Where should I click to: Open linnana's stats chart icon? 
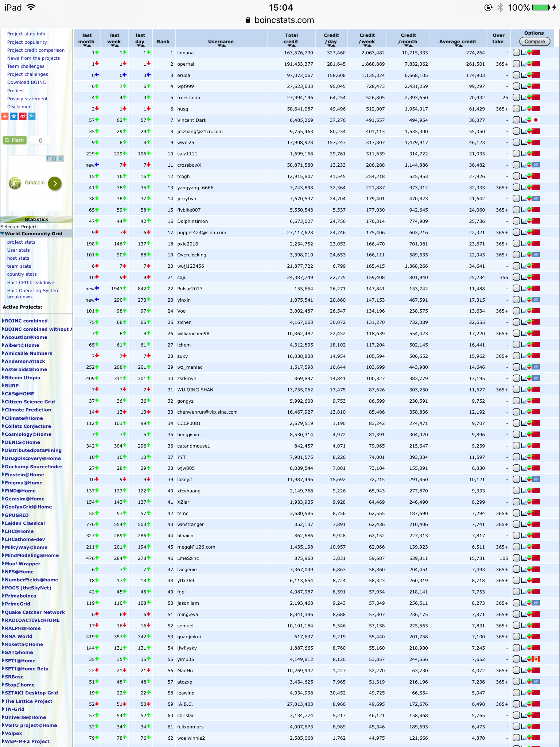tap(524, 53)
